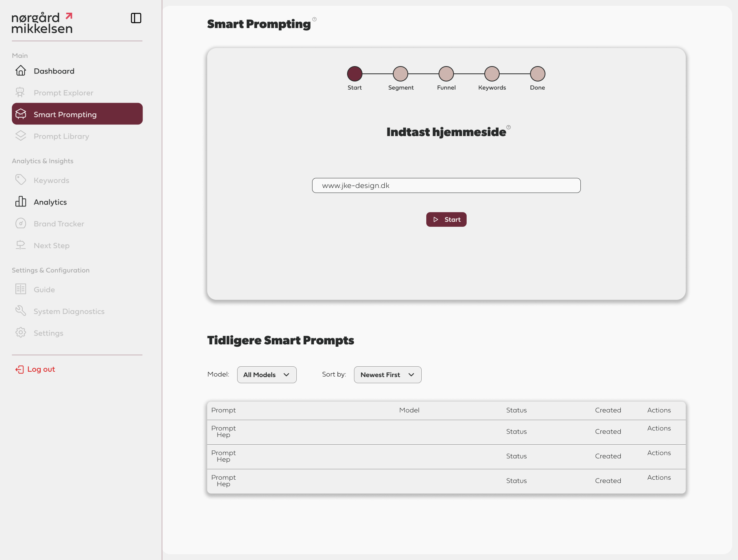Expand the Newest First sort dropdown
Screen dimensions: 738x560
coord(387,375)
